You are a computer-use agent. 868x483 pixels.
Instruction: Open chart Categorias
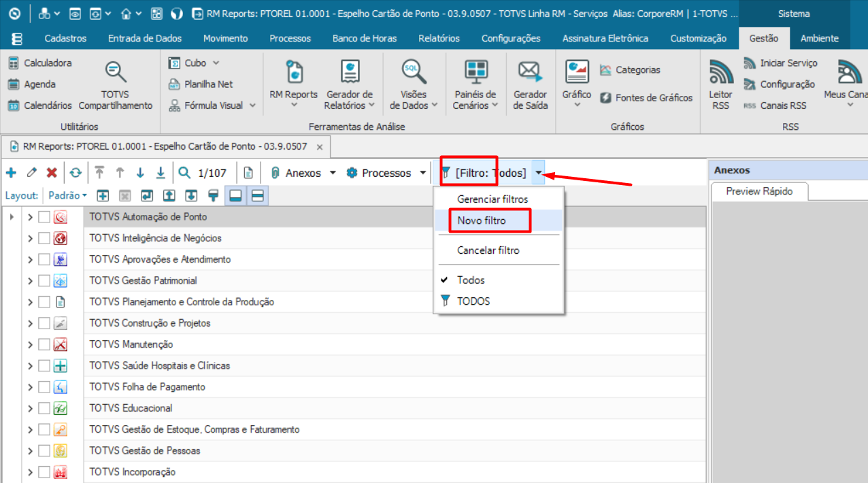tap(630, 70)
